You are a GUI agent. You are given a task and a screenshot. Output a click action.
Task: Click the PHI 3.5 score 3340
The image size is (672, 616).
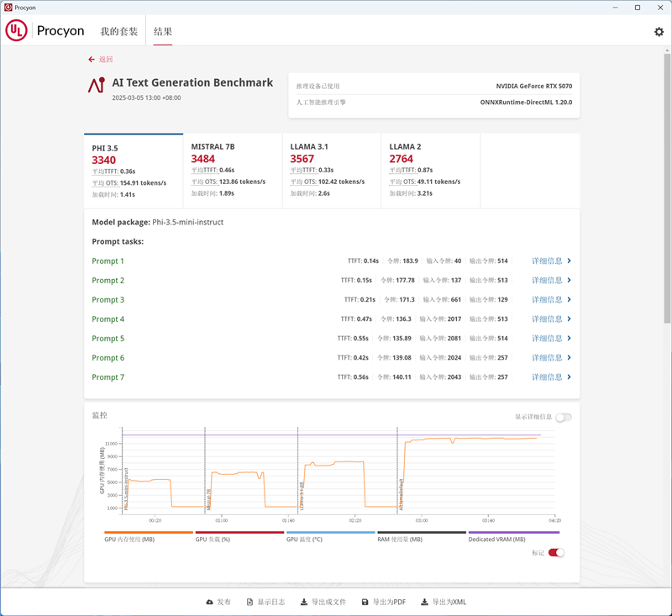tap(103, 161)
